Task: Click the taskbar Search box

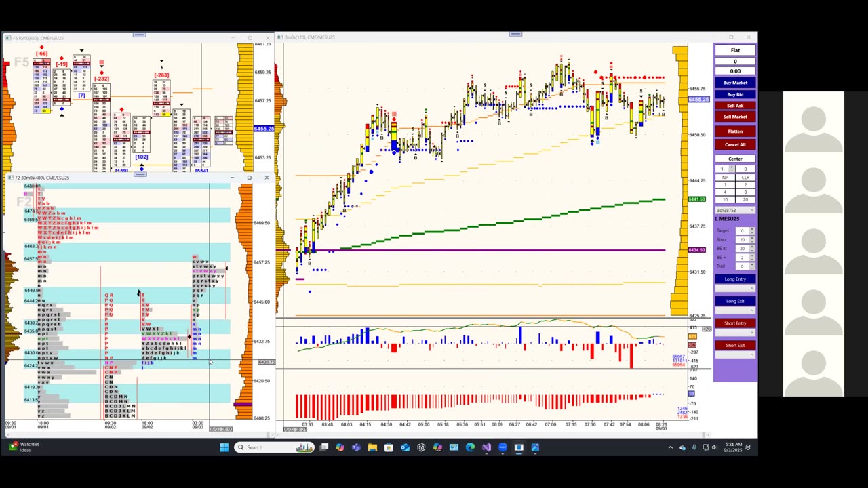Action: [274, 447]
